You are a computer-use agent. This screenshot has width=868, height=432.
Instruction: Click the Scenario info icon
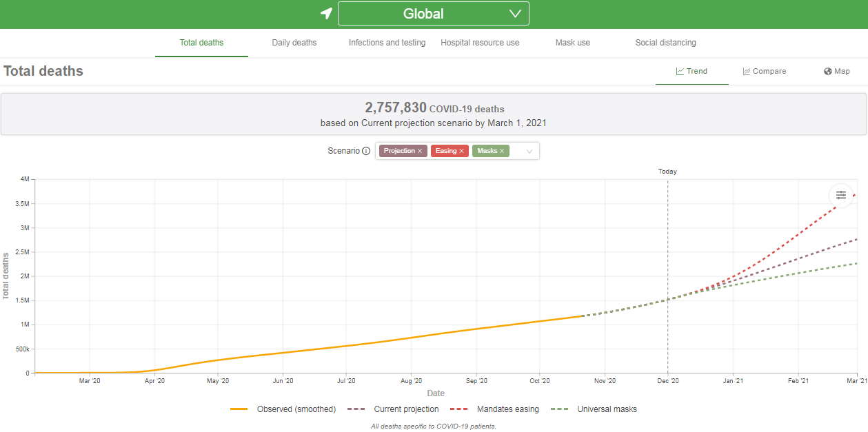(366, 151)
